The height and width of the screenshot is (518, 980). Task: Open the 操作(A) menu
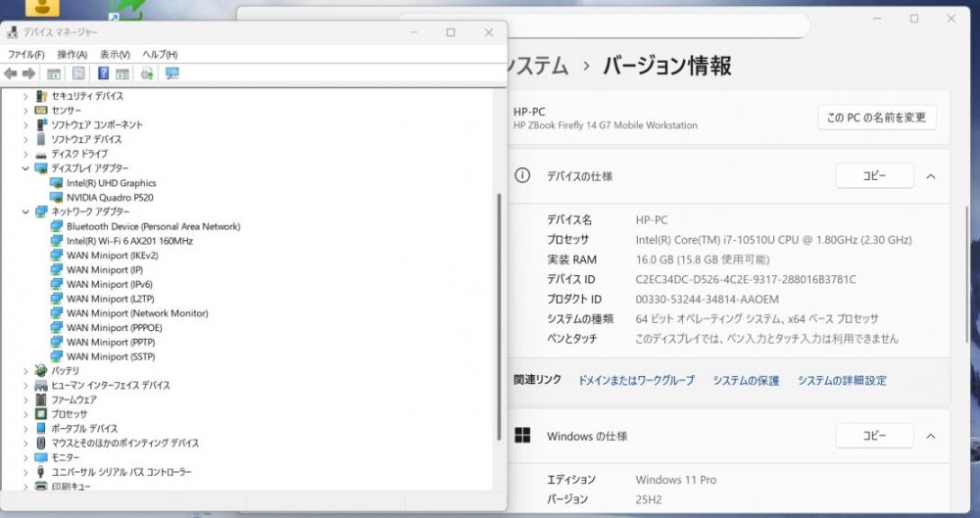[72, 55]
